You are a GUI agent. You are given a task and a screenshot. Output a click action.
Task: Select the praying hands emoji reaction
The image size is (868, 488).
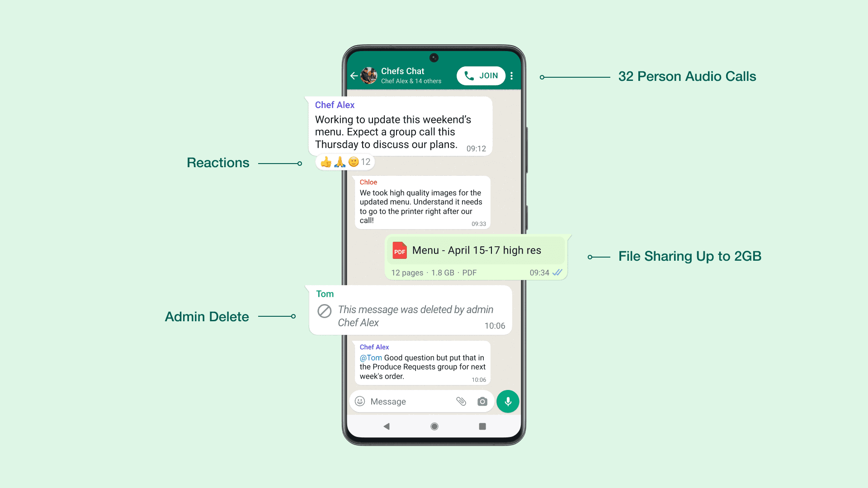point(338,161)
